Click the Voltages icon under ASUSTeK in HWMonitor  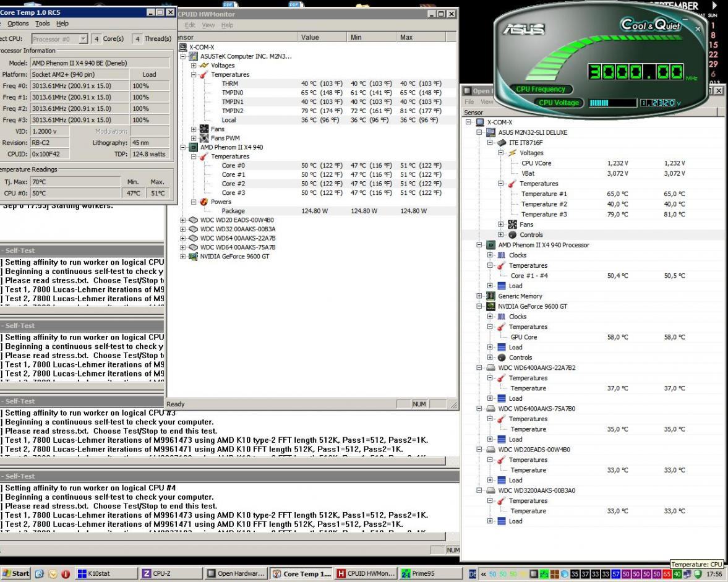click(204, 66)
